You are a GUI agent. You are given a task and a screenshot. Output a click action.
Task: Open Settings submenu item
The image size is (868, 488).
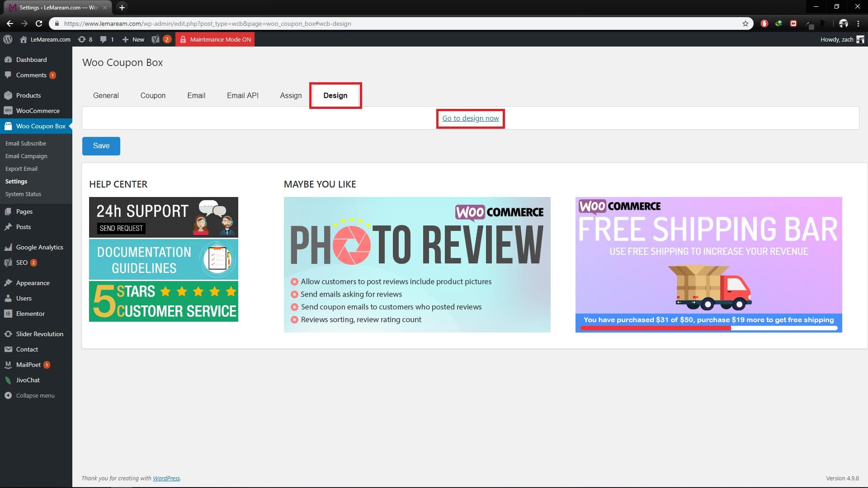(16, 181)
